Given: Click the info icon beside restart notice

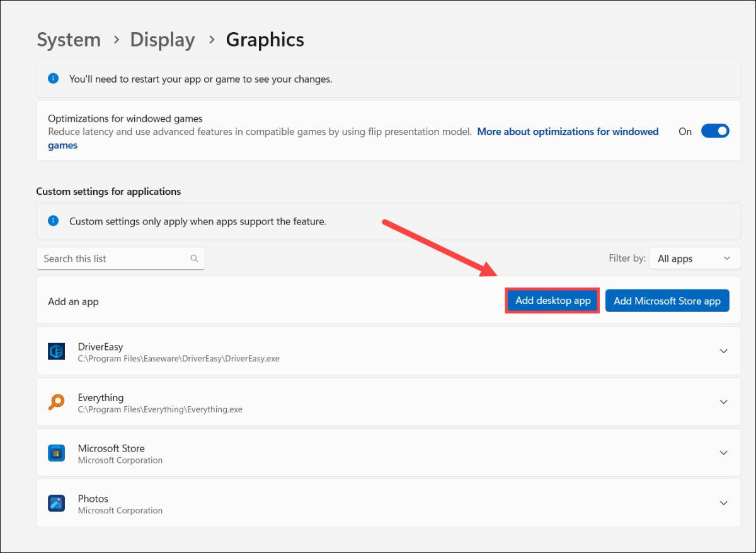Looking at the screenshot, I should [54, 79].
